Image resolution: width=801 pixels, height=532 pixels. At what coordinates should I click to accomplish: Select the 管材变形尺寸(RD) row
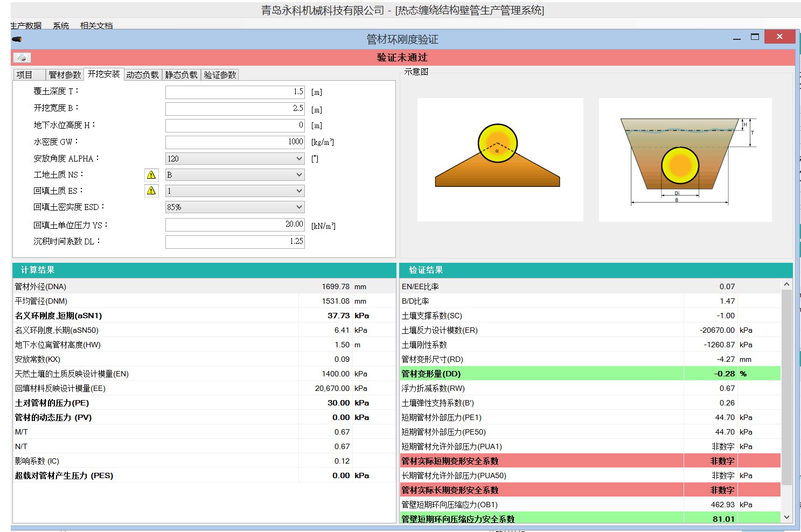590,359
